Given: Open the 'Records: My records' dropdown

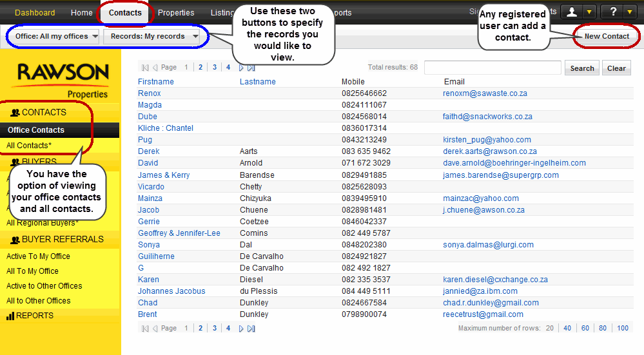Looking at the screenshot, I should (154, 37).
